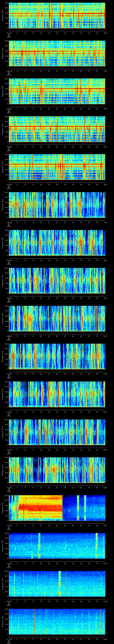Screen dimensions: 114x644
Task: Click the 4:14:00 start time label
Action: tap(9, 525)
